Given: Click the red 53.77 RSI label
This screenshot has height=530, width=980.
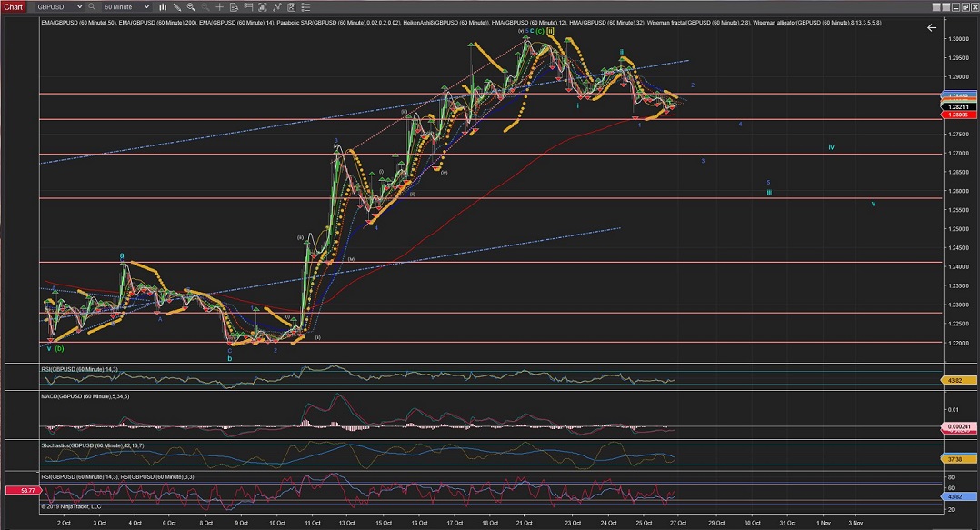Looking at the screenshot, I should (19, 490).
